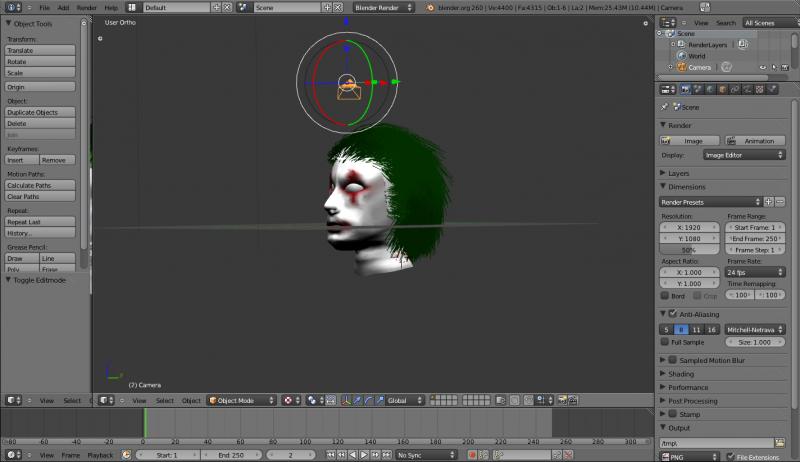Open the Object properties tab (orange cube)

[x=722, y=89]
